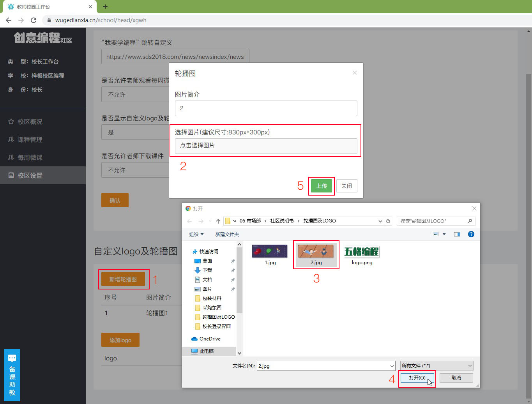Click navigation pane scroll-down arrow
Image resolution: width=532 pixels, height=404 pixels.
[x=239, y=353]
